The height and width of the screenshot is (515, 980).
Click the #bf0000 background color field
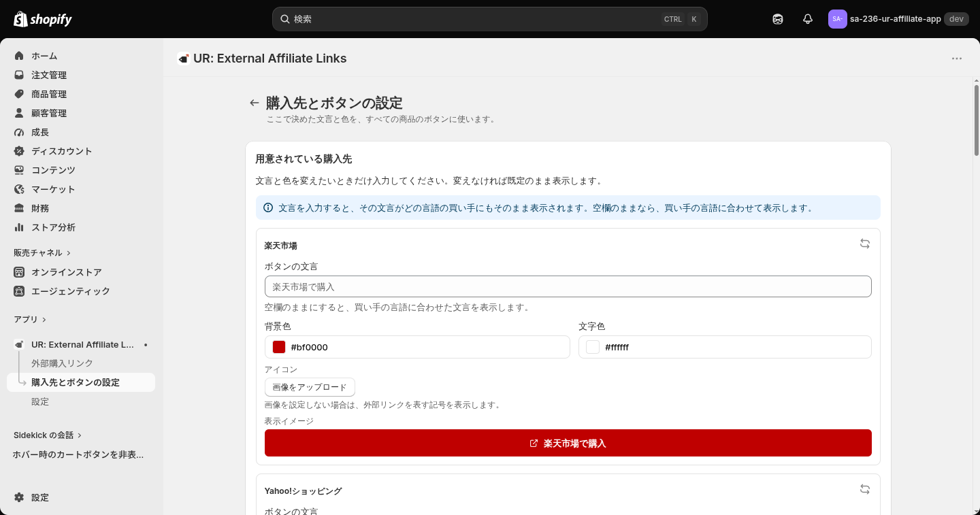(417, 347)
